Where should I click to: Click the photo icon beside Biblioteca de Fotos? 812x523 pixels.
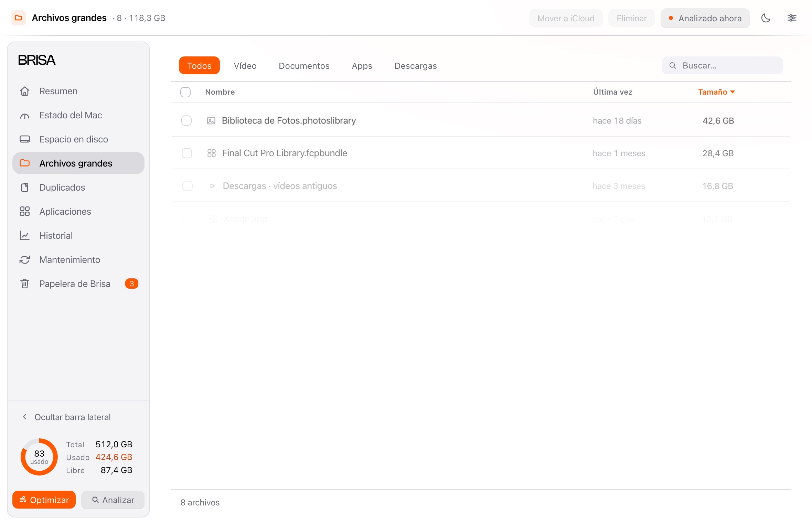click(211, 121)
